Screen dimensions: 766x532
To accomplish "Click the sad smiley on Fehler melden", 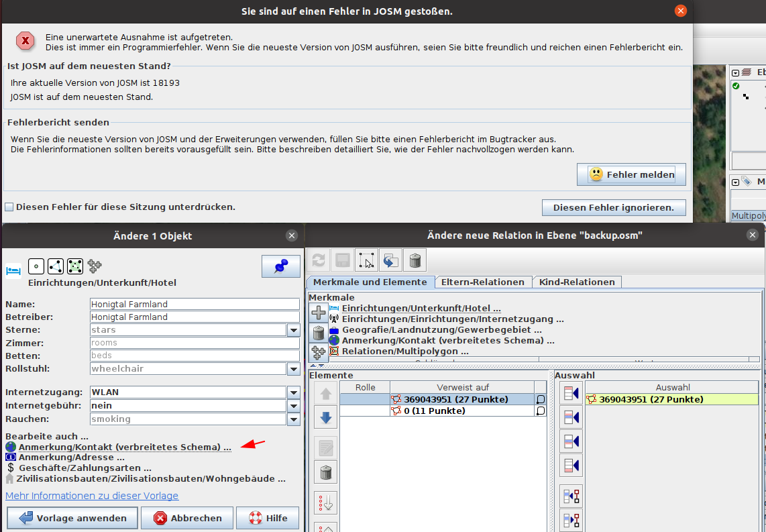I will [x=596, y=174].
